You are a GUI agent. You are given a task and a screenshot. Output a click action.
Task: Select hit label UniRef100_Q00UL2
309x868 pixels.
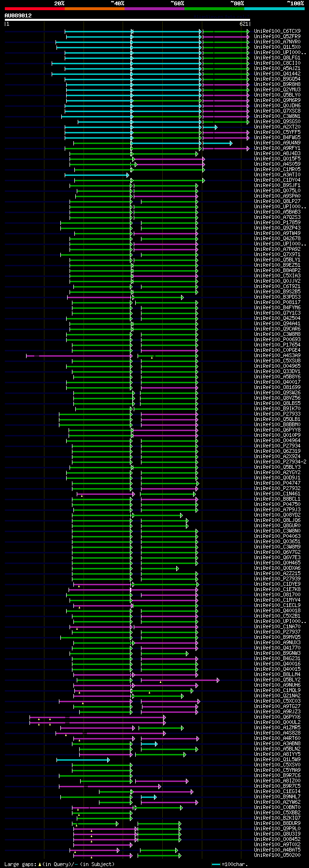tap(277, 723)
